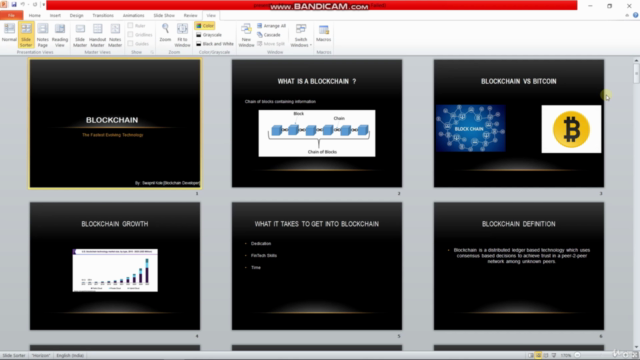Toggle the Gridlines checkbox
The image size is (640, 360).
click(x=130, y=35)
